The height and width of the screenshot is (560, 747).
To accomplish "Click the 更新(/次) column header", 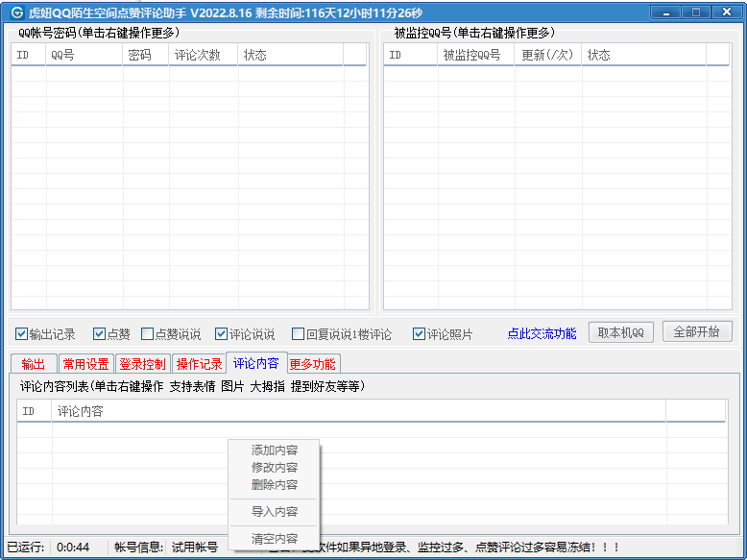I will pos(548,55).
